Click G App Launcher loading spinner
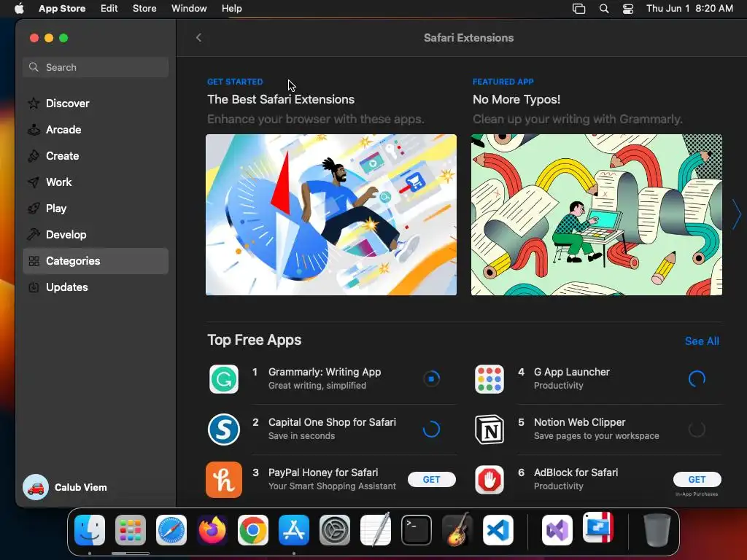Image resolution: width=747 pixels, height=560 pixels. click(x=697, y=379)
